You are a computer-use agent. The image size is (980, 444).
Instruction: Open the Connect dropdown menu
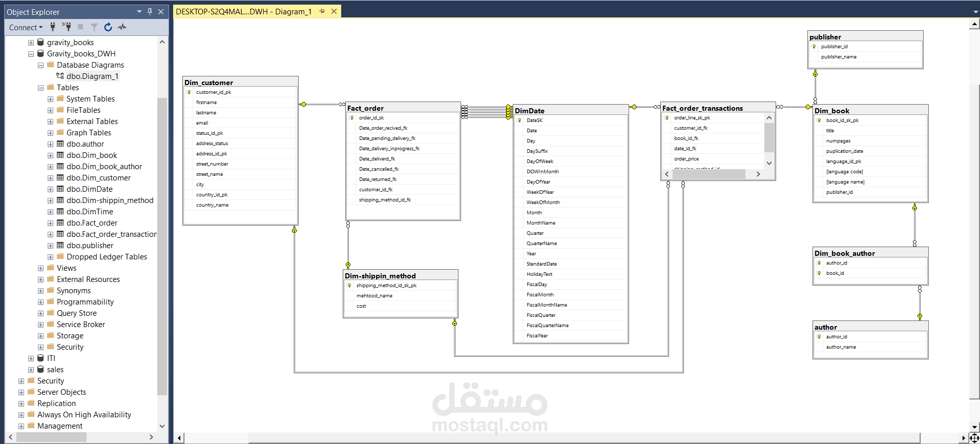pyautogui.click(x=26, y=28)
